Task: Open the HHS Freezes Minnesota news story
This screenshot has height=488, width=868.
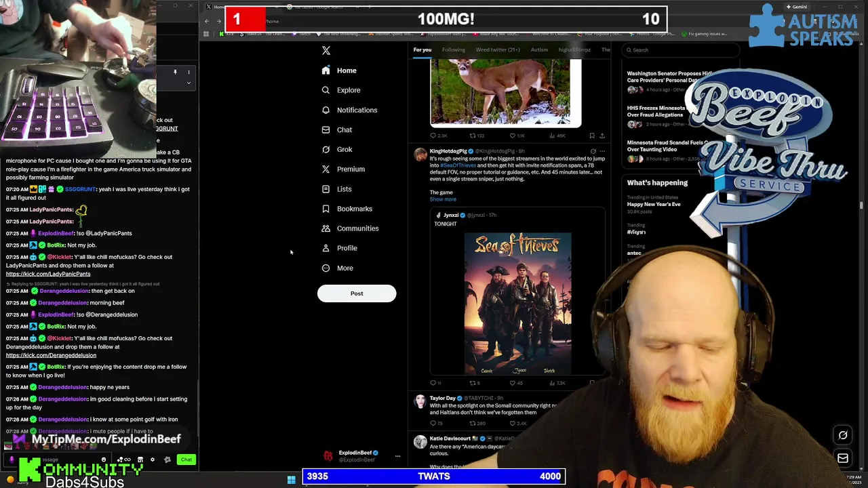Action: click(657, 111)
